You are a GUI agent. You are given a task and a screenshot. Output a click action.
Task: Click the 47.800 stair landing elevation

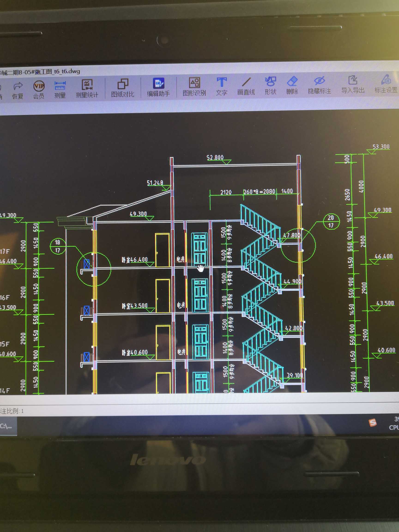(292, 235)
